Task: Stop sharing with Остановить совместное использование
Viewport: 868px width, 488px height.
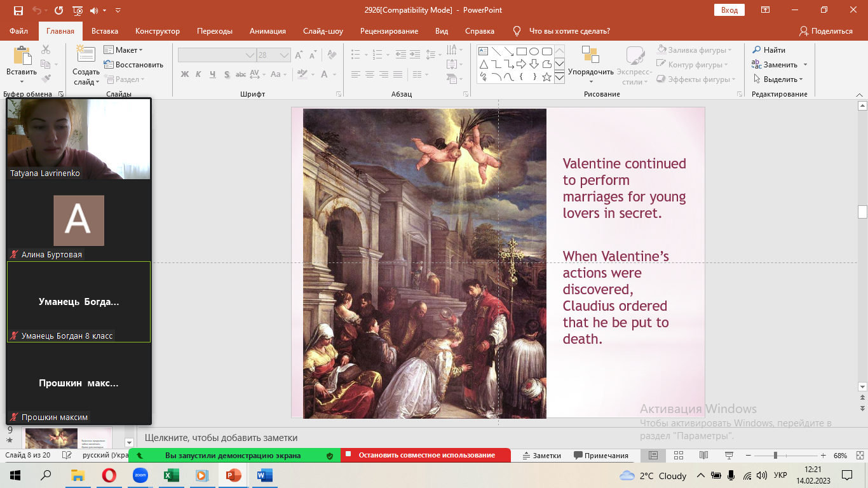Action: [x=426, y=455]
